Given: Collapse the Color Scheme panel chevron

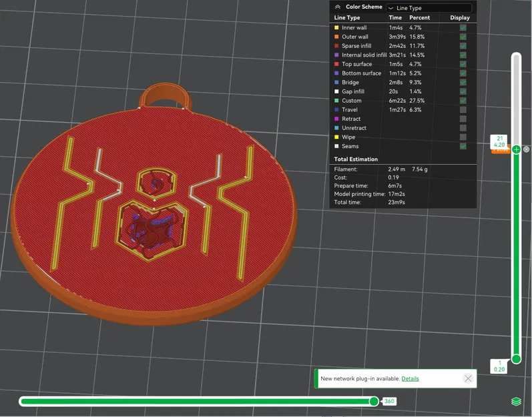Looking at the screenshot, I should [338, 7].
